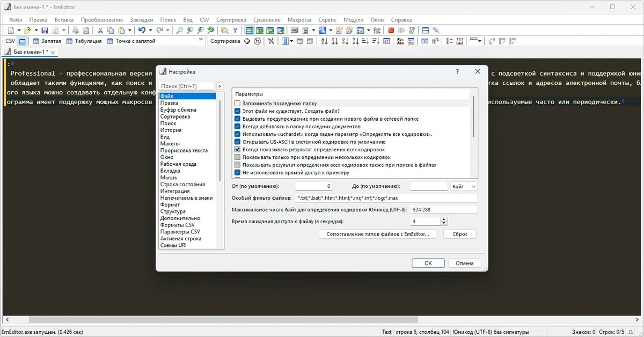The image size is (644, 337).
Task: Click the '>' button next to search box
Action: click(x=219, y=86)
